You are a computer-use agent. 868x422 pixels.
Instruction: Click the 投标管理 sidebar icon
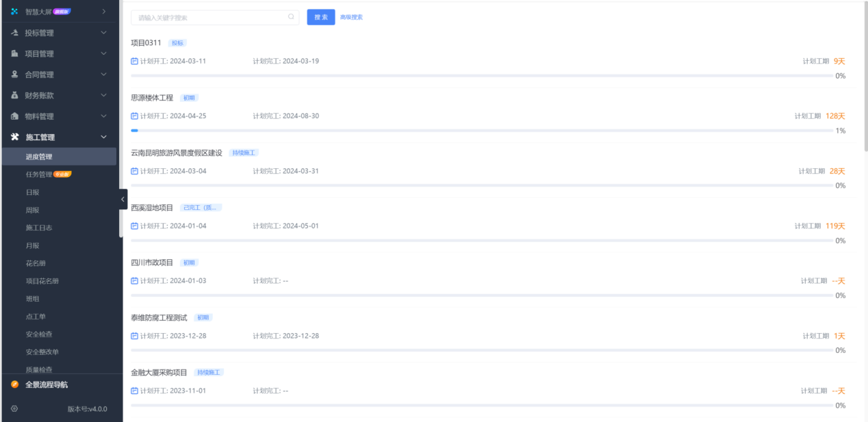pos(14,33)
